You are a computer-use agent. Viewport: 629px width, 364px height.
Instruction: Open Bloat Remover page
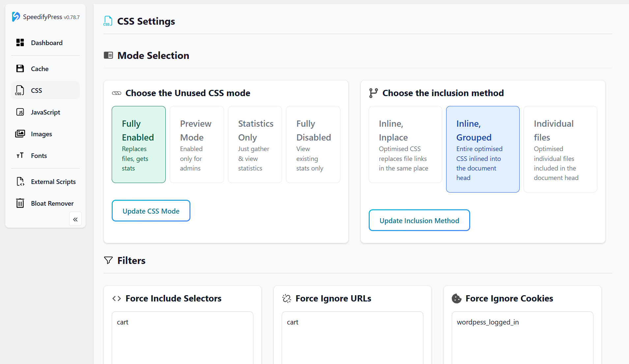[x=45, y=203]
